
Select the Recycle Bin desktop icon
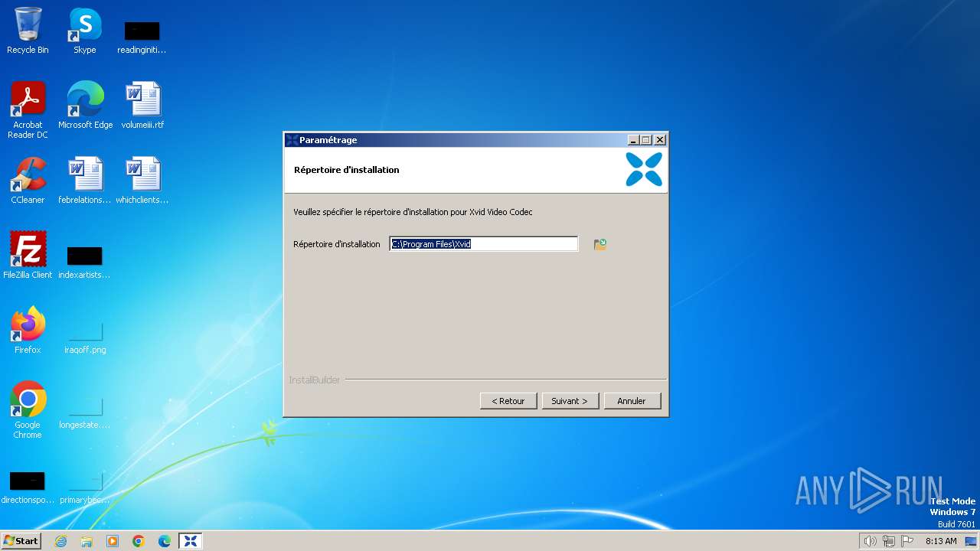pos(28,31)
